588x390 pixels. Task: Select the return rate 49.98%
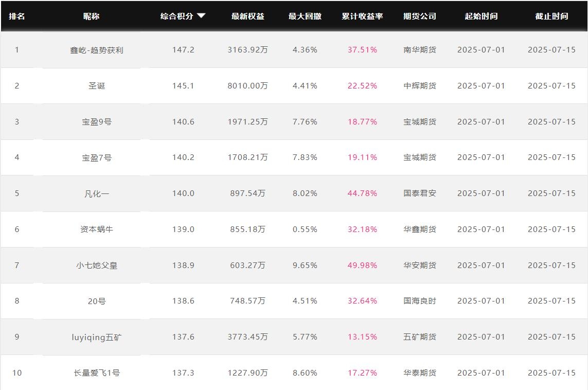pyautogui.click(x=362, y=265)
